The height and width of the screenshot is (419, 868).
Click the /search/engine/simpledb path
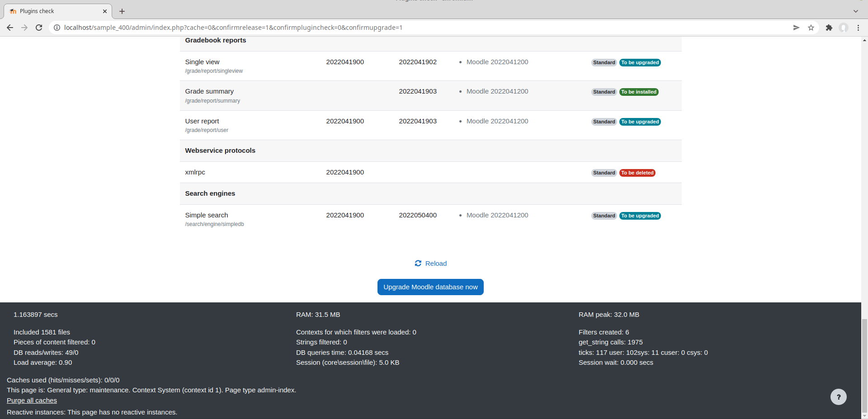pyautogui.click(x=214, y=224)
